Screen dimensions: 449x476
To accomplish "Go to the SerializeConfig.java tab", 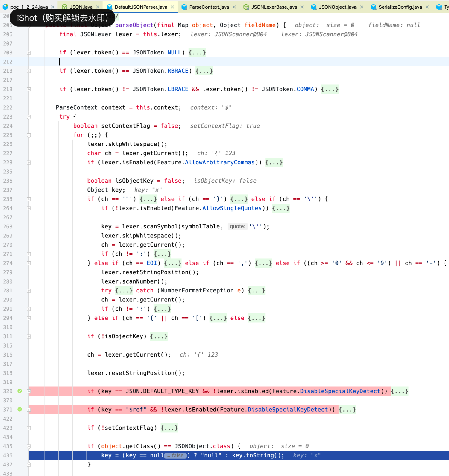I will click(x=400, y=7).
